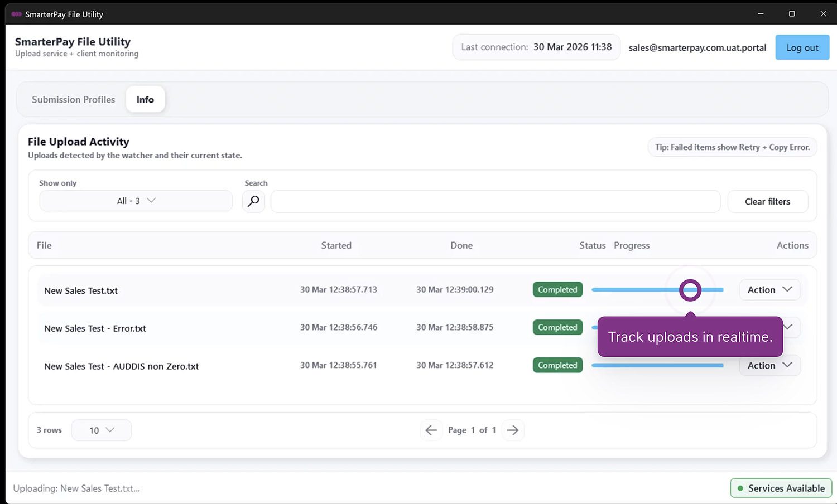Switch to the Submission Profiles tab
837x504 pixels.
tap(73, 99)
